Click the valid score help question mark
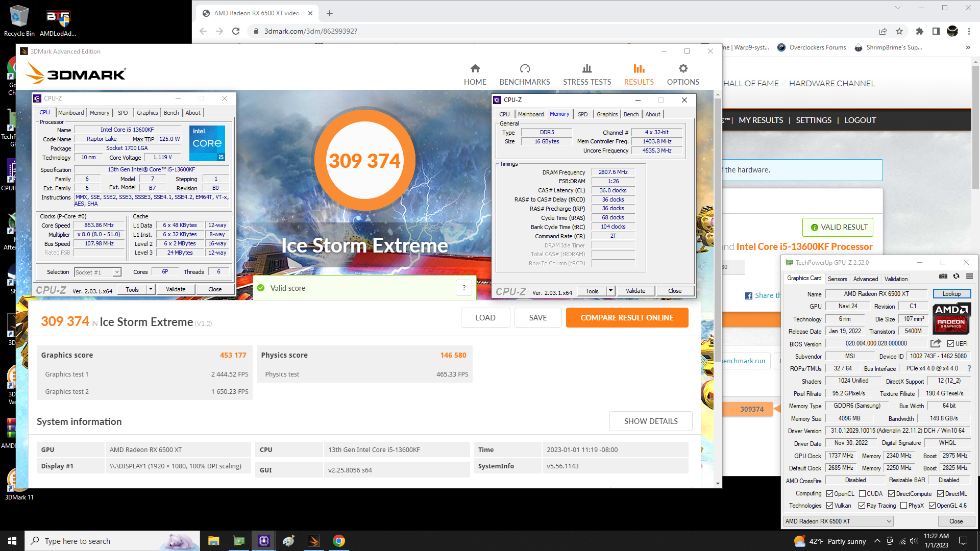980x551 pixels. pyautogui.click(x=464, y=288)
